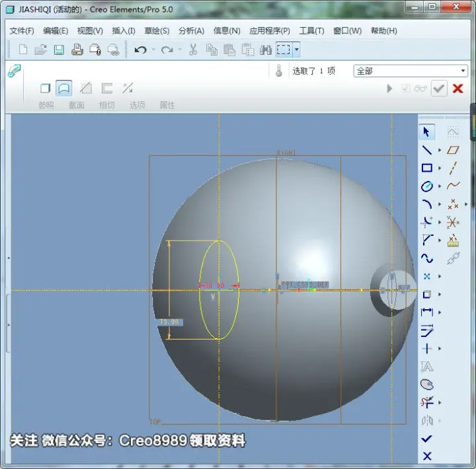476x469 pixels.
Task: Click the dimension tool icon
Action: tap(427, 312)
